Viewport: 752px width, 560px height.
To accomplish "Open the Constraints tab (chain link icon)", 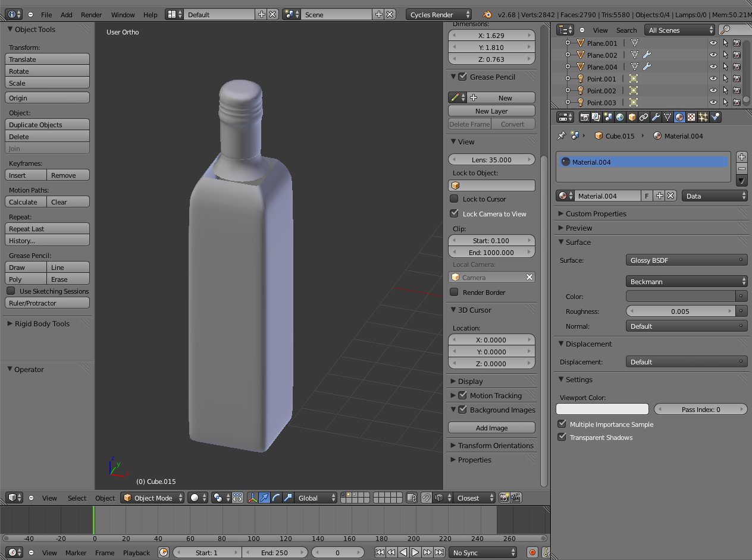I will [x=644, y=117].
